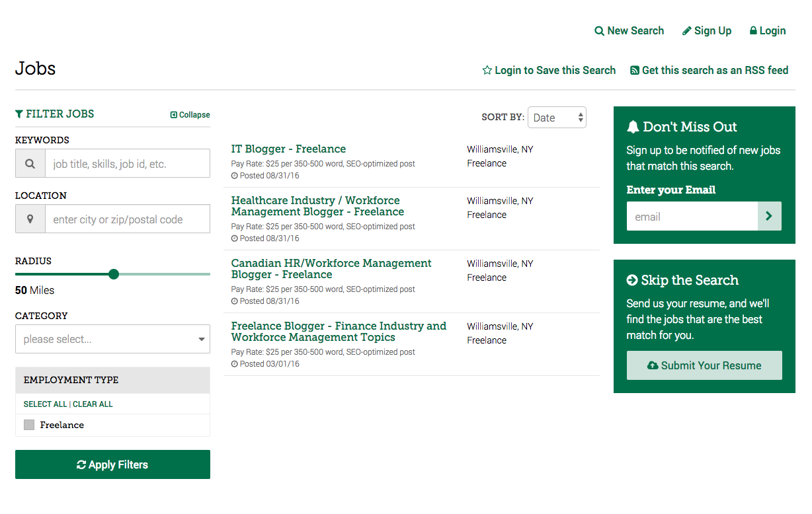Click the lock icon beside Login
Screen dimensions: 812x514
click(753, 31)
